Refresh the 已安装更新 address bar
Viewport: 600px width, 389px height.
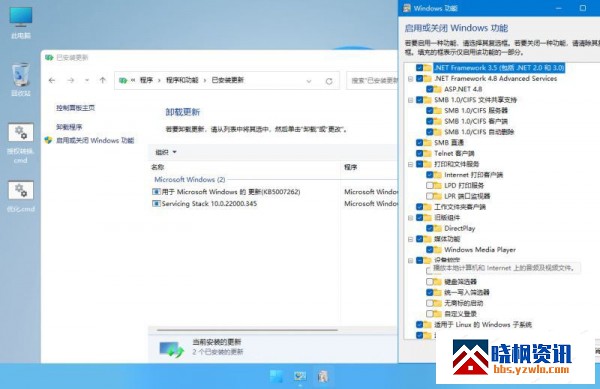pyautogui.click(x=329, y=81)
